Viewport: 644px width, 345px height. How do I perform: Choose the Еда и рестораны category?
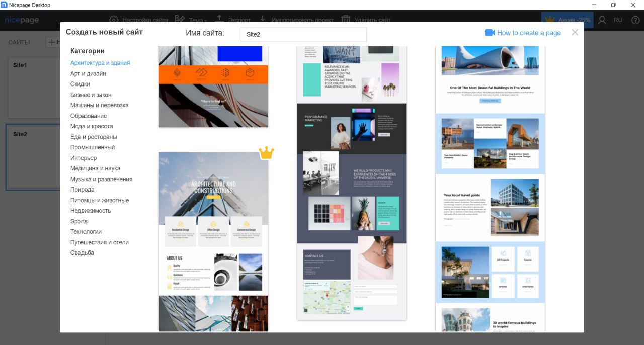coord(94,137)
